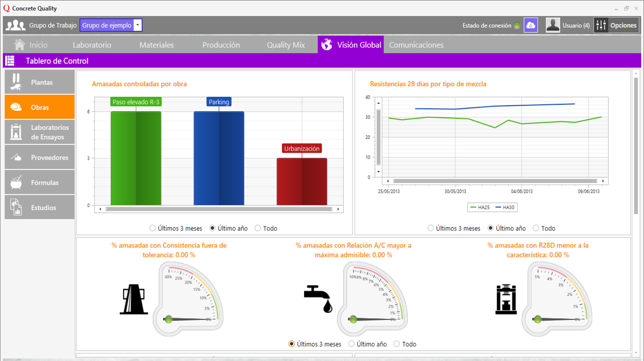Click the Tablero de Control icon
644x361 pixels.
9,60
